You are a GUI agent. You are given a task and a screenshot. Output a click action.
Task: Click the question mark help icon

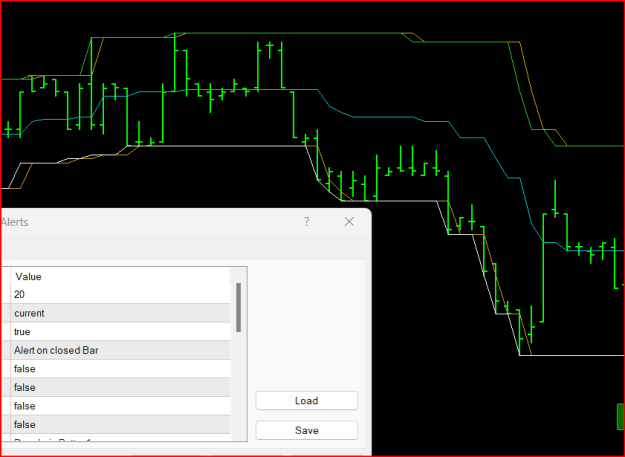[307, 222]
